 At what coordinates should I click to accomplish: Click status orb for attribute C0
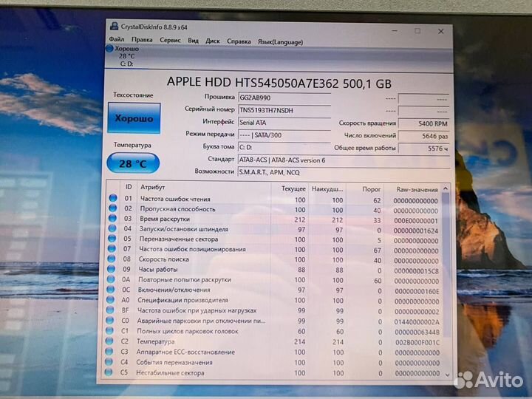click(109, 320)
